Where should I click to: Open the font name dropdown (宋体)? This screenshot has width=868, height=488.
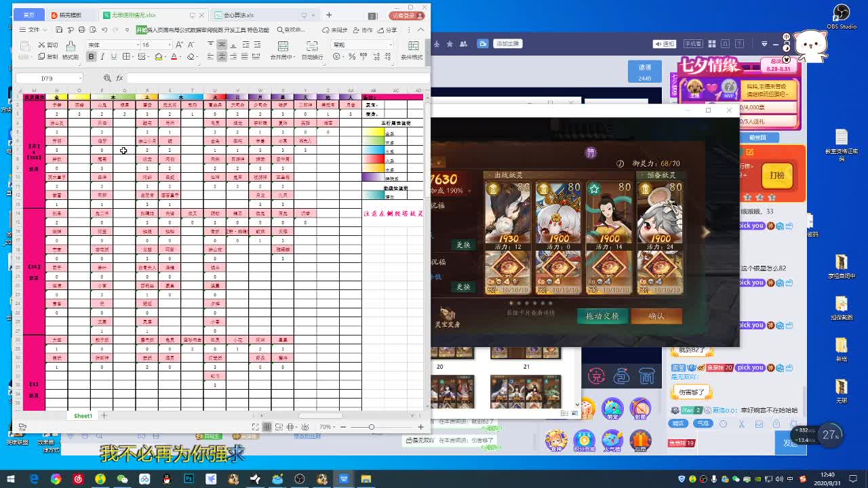(138, 45)
